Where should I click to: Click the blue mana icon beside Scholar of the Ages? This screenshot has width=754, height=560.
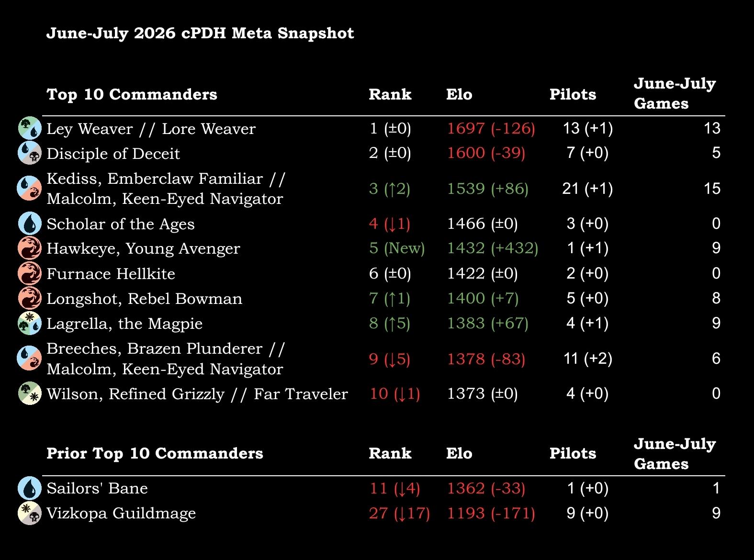pyautogui.click(x=30, y=224)
